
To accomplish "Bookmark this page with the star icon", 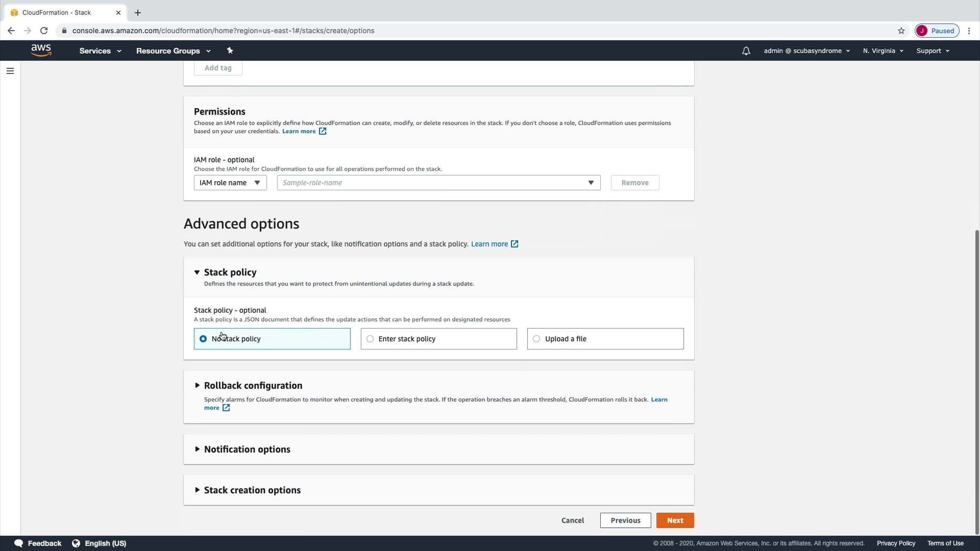I will (901, 30).
